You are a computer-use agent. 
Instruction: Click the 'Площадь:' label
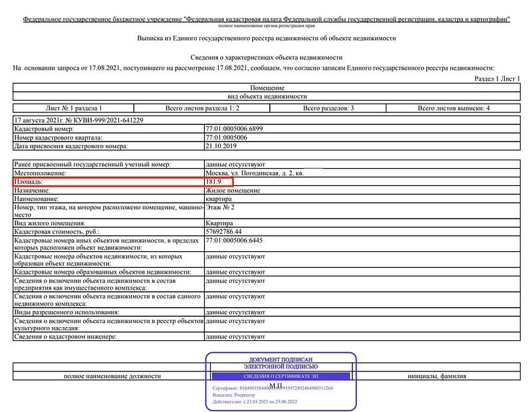tap(28, 182)
